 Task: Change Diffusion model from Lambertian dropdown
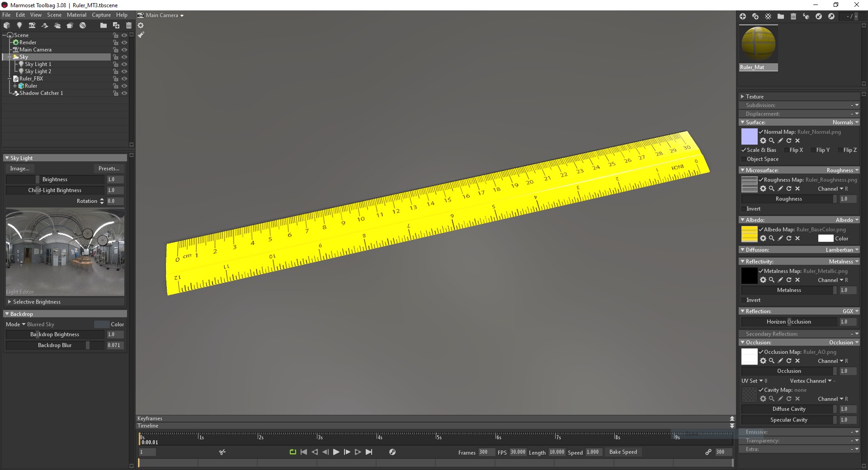click(x=842, y=250)
